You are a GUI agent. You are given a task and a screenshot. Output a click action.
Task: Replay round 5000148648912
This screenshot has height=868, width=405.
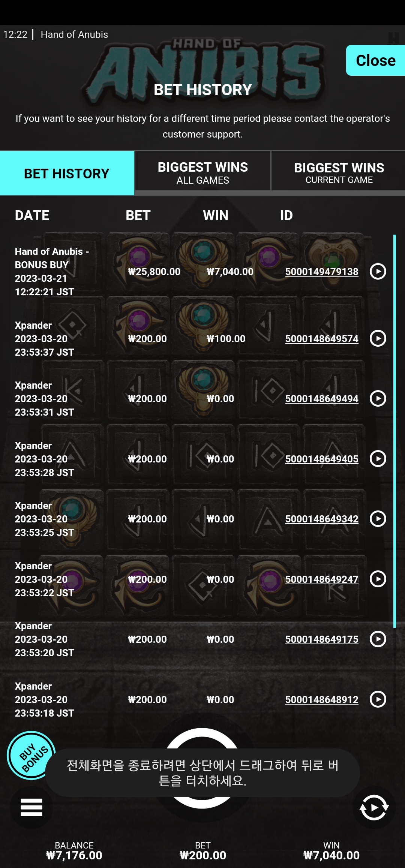[378, 699]
